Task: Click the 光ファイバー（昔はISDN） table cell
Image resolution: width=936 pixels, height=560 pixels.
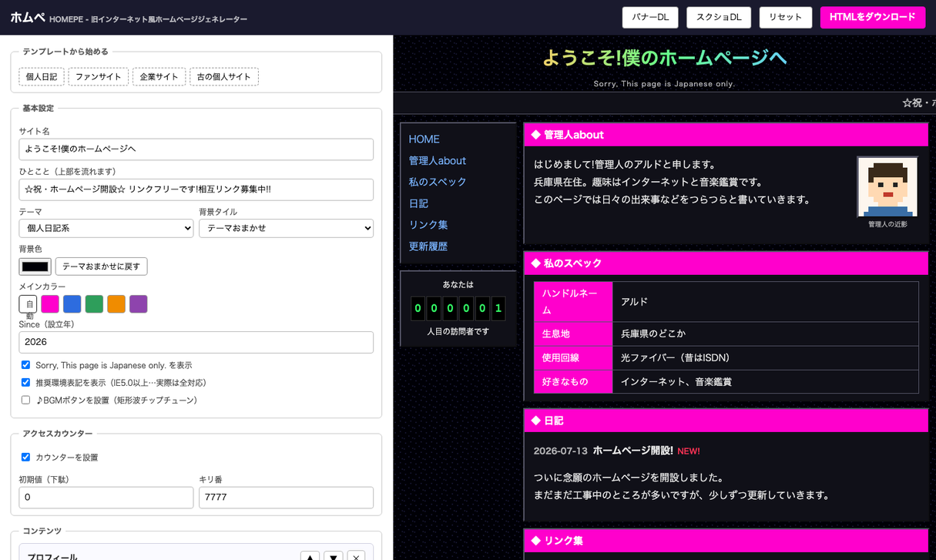Action: (766, 358)
